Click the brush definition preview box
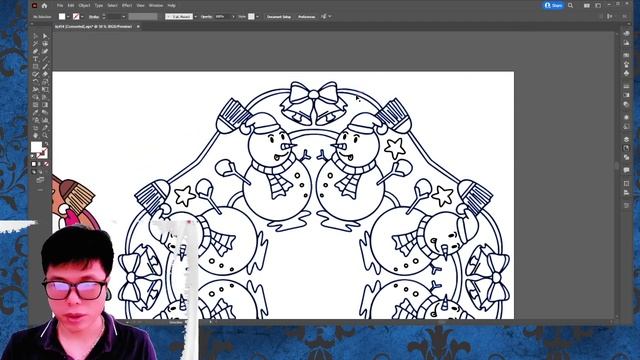Screen dimensions: 640x360 (179, 17)
